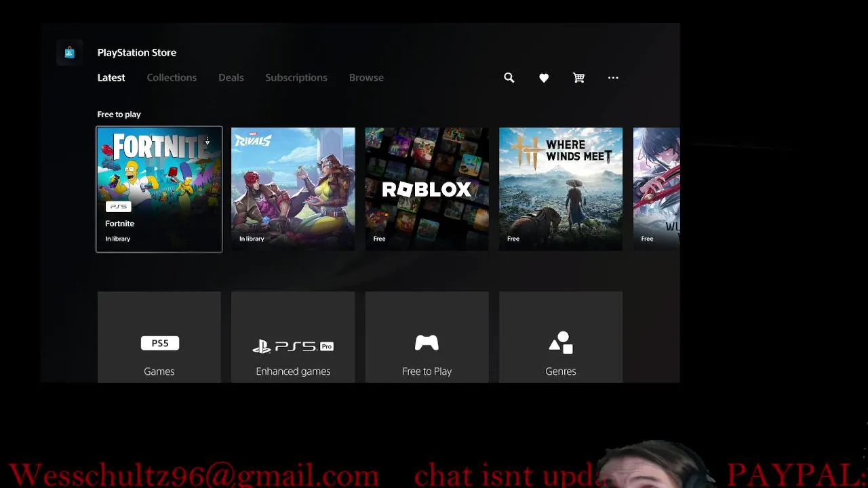Select the Fortnite game tile
Screen dimensions: 868x488
click(159, 189)
